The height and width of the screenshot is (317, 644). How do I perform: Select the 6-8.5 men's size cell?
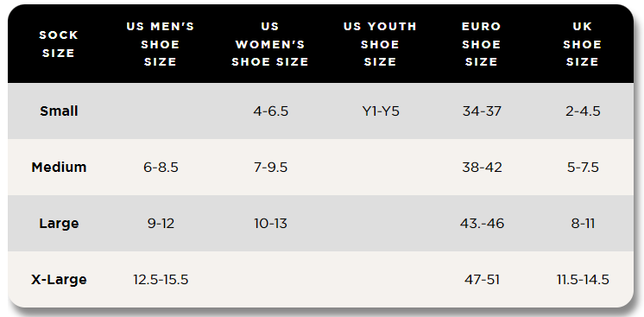click(x=161, y=168)
